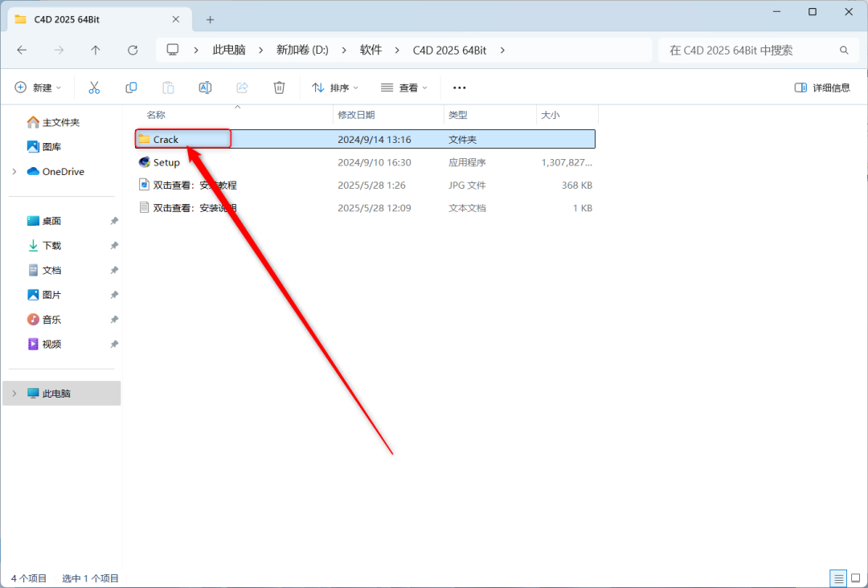Open the New (新建) dropdown menu

(x=38, y=88)
